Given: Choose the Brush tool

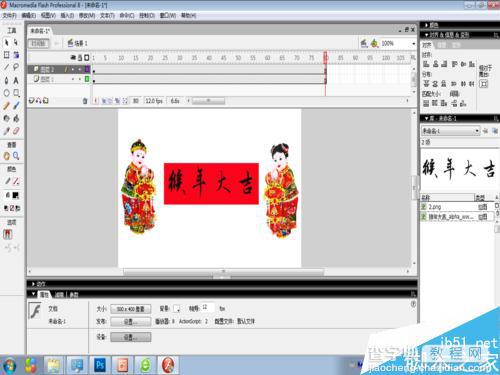Looking at the screenshot, I should tap(16, 106).
